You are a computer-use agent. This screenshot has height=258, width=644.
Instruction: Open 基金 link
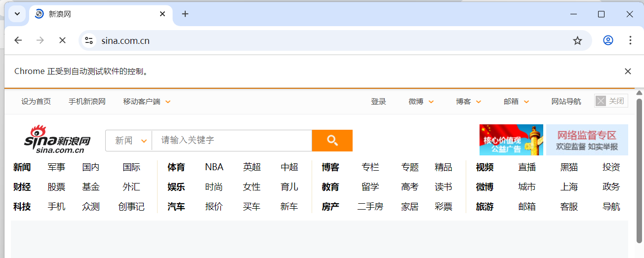91,187
